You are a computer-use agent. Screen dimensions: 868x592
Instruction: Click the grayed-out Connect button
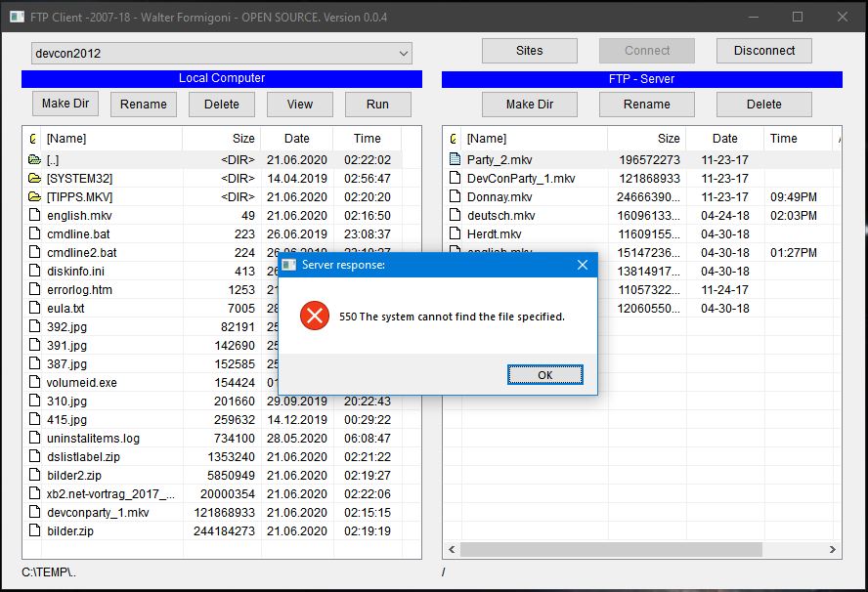click(646, 51)
